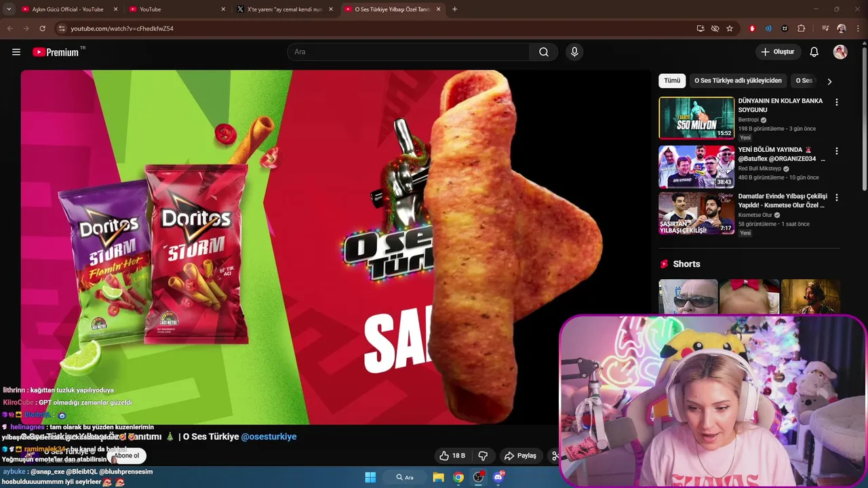Click the search magnifier button
This screenshot has width=868, height=488.
[x=544, y=52]
